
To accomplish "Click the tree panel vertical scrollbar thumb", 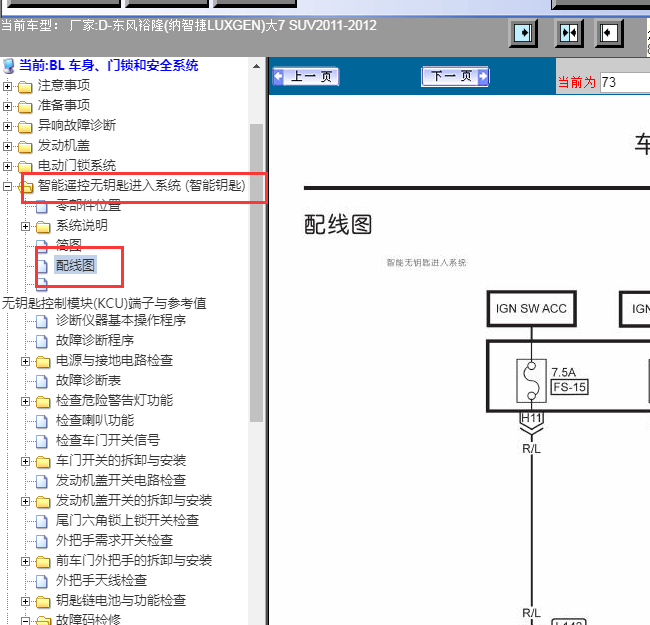I will click(257, 273).
